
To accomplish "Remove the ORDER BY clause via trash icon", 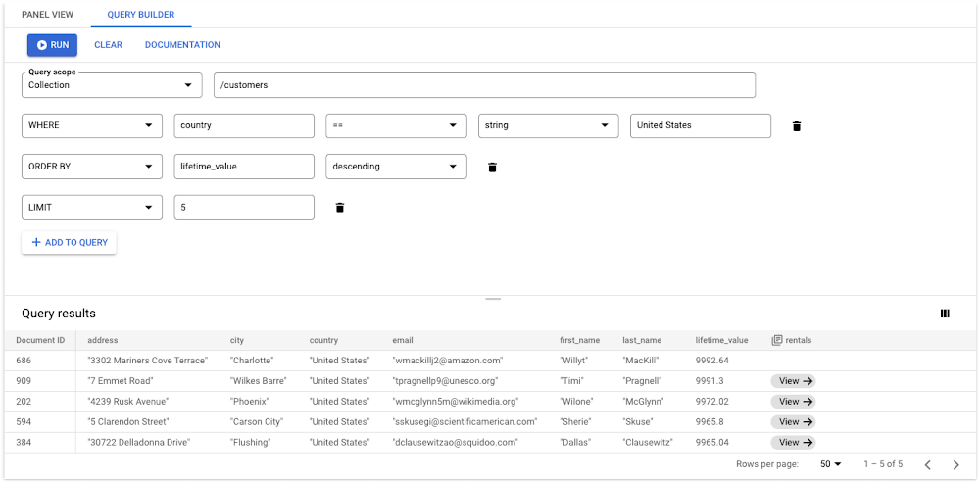I will pyautogui.click(x=492, y=168).
